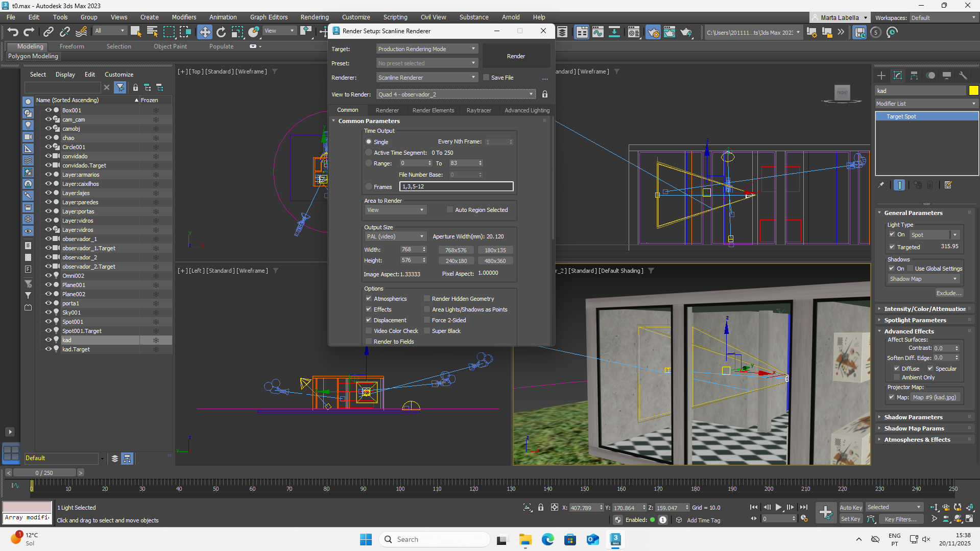The height and width of the screenshot is (551, 980).
Task: Enable the Save File checkbox
Action: (487, 78)
